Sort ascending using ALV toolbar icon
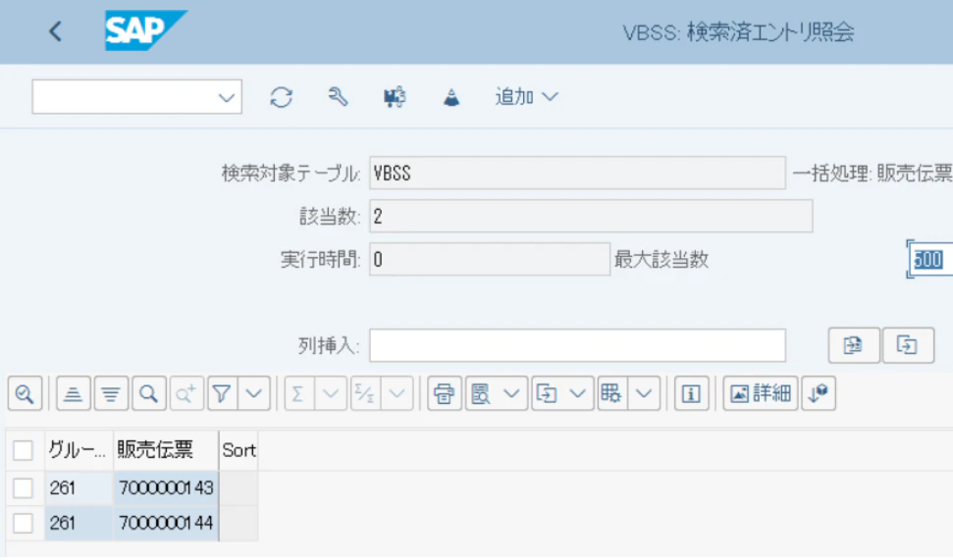The width and height of the screenshot is (953, 560). 74,393
